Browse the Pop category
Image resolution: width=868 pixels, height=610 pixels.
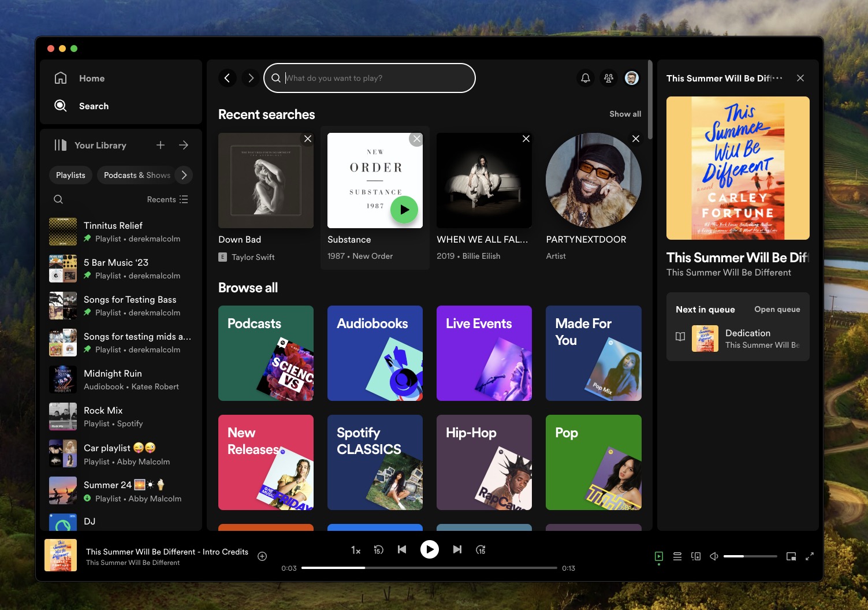[594, 462]
